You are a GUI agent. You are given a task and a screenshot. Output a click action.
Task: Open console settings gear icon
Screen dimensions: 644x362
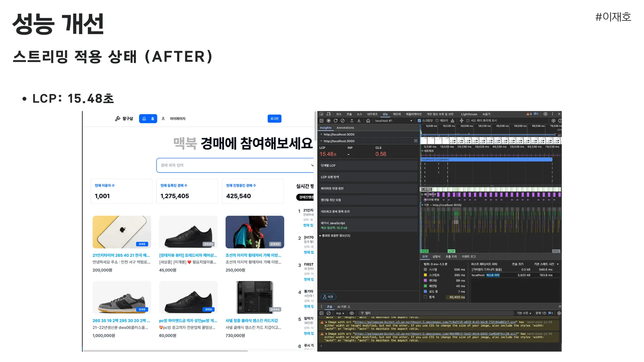coord(559,313)
